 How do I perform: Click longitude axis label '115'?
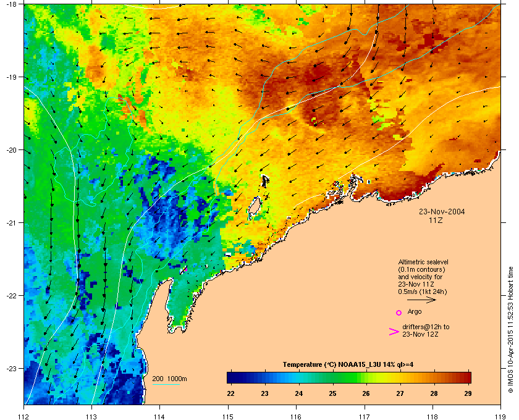pyautogui.click(x=228, y=416)
